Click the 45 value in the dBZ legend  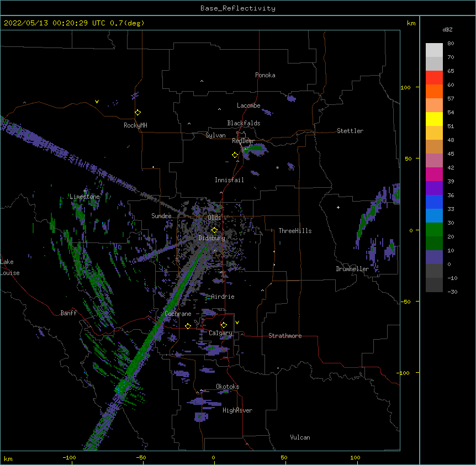(451, 154)
